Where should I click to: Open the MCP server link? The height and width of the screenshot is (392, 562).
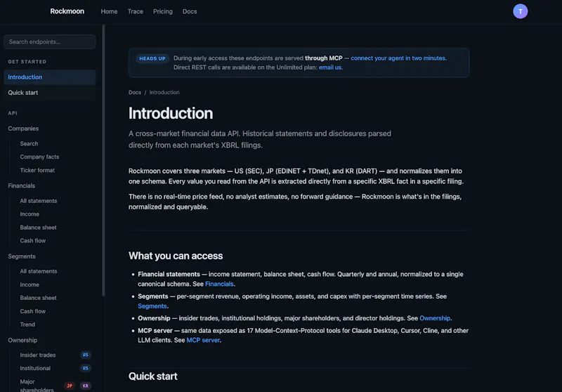click(x=203, y=340)
